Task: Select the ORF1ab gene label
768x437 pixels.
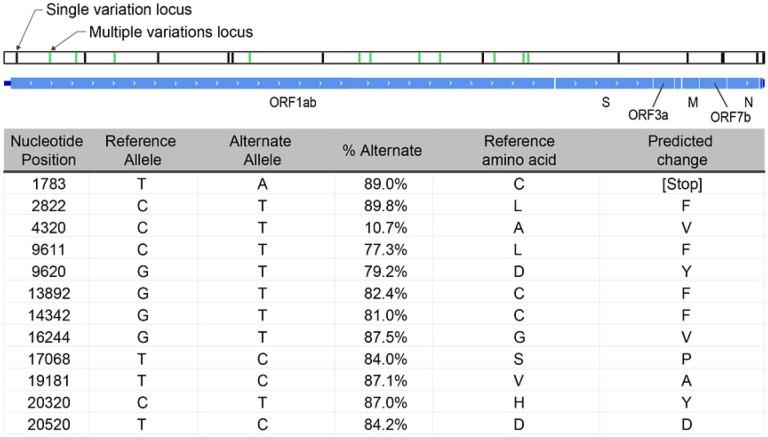Action: [294, 102]
